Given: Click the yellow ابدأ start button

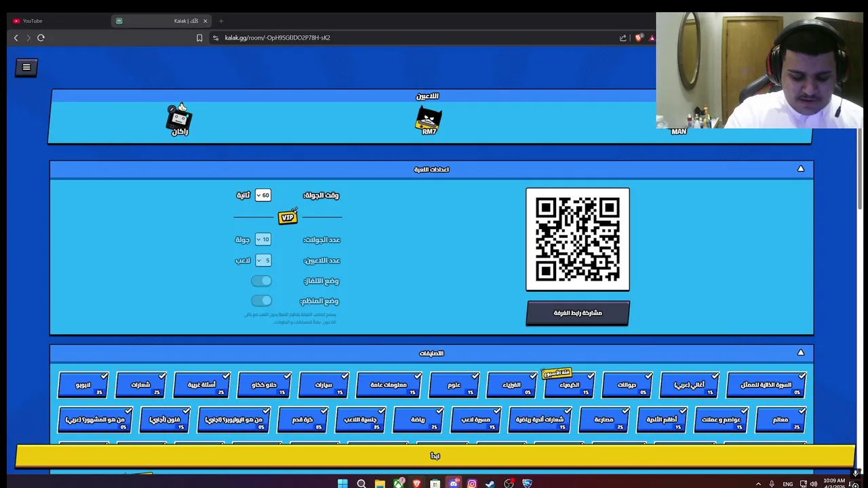Looking at the screenshot, I should pos(435,456).
